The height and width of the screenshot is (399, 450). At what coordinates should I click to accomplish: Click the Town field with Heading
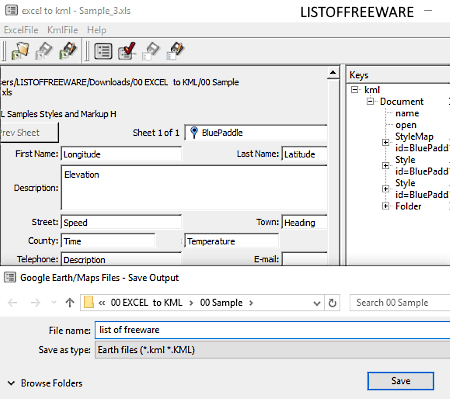click(x=304, y=222)
